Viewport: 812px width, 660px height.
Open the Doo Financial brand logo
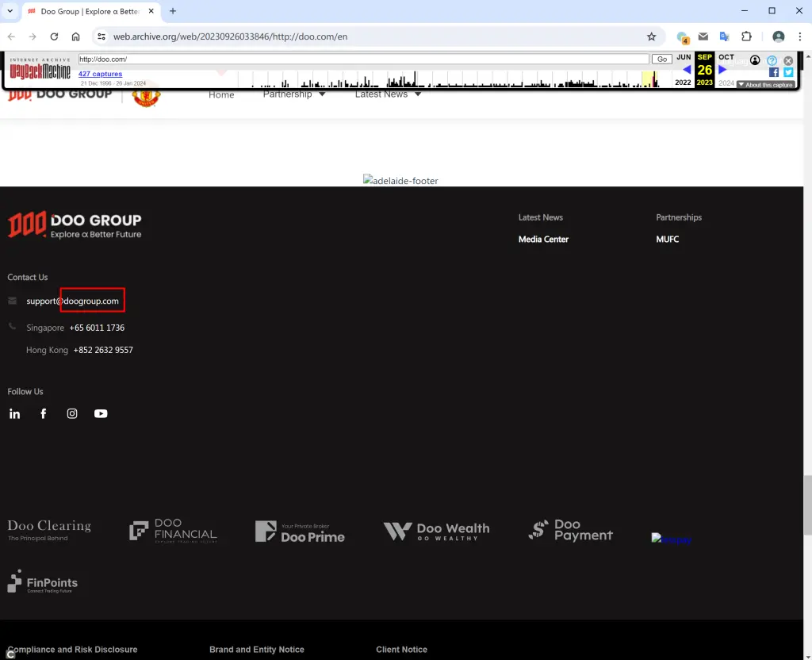coord(173,531)
